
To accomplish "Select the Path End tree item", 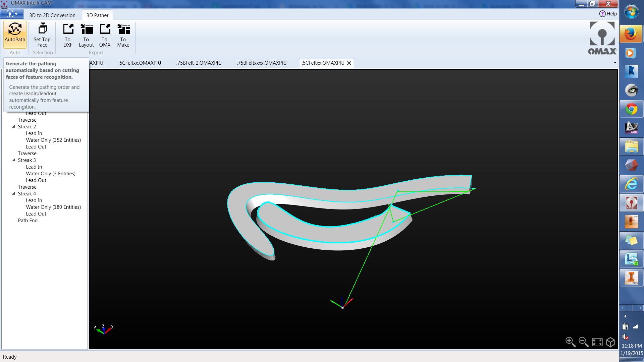I will point(28,220).
